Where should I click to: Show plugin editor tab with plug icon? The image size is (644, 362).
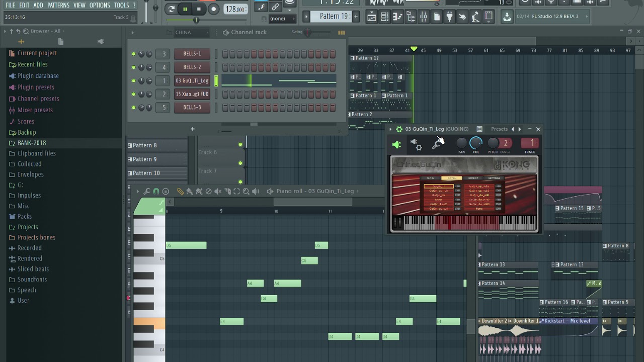396,145
